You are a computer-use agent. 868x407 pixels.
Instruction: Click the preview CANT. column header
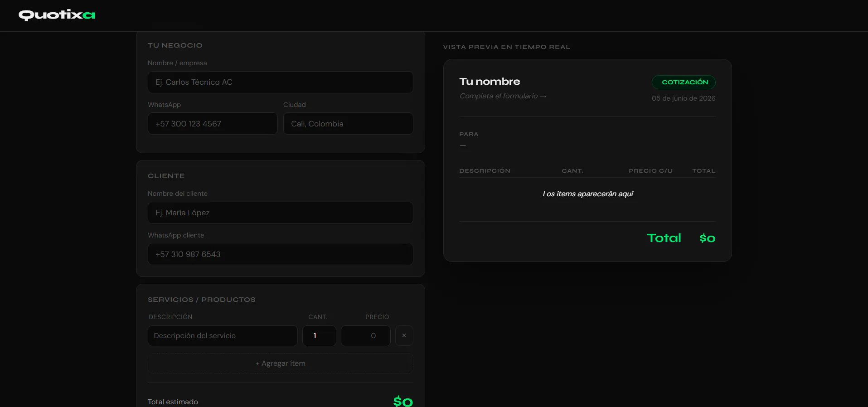tap(572, 171)
